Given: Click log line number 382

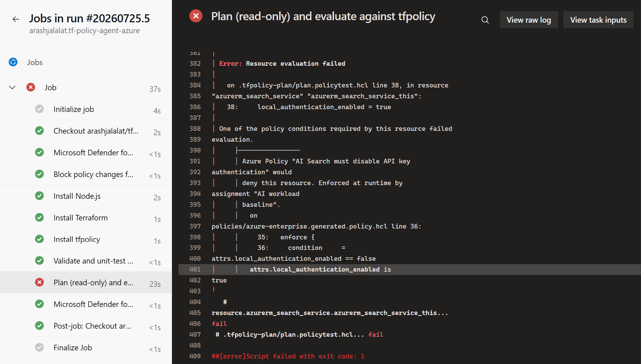Looking at the screenshot, I should [195, 64].
